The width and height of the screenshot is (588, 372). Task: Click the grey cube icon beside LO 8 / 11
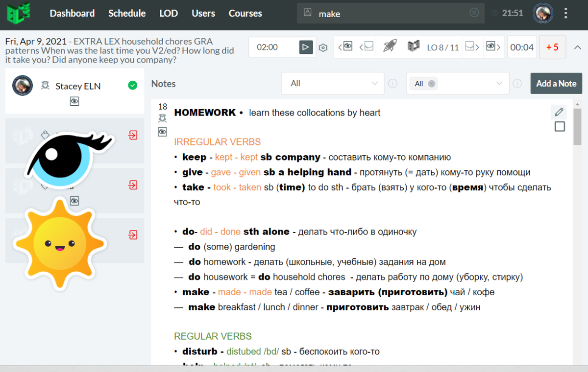(414, 46)
